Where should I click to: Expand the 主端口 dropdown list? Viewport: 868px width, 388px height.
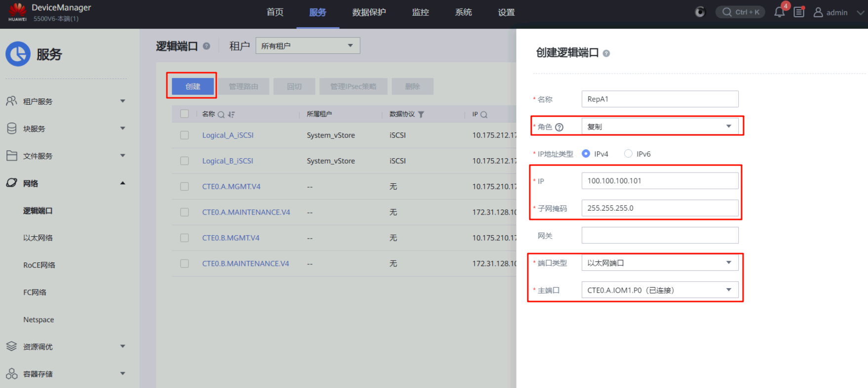coord(660,290)
